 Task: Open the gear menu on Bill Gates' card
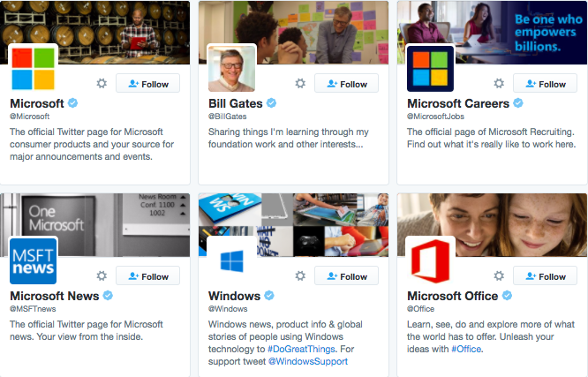click(300, 83)
